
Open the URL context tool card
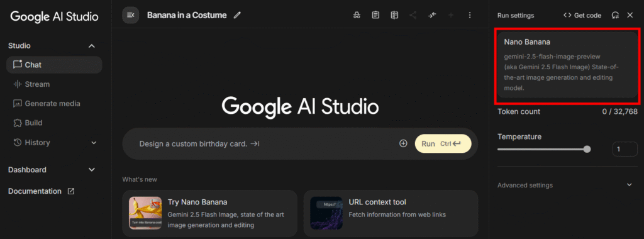pos(391,214)
